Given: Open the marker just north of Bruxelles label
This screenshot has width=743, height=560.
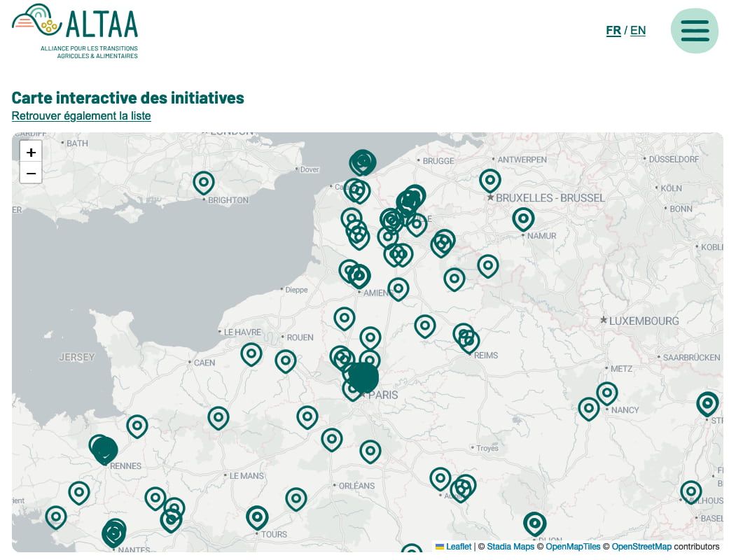Looking at the screenshot, I should click(490, 181).
